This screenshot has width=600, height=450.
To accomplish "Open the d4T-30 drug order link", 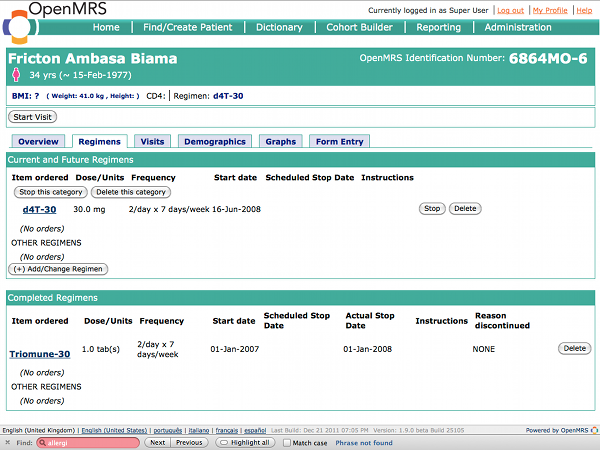I will [x=39, y=210].
